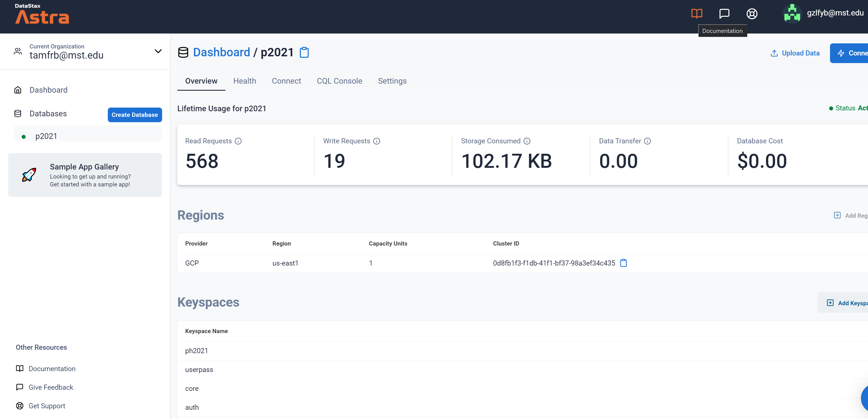Switch to the Health tab
Screen dimensions: 868x419
pyautogui.click(x=245, y=81)
